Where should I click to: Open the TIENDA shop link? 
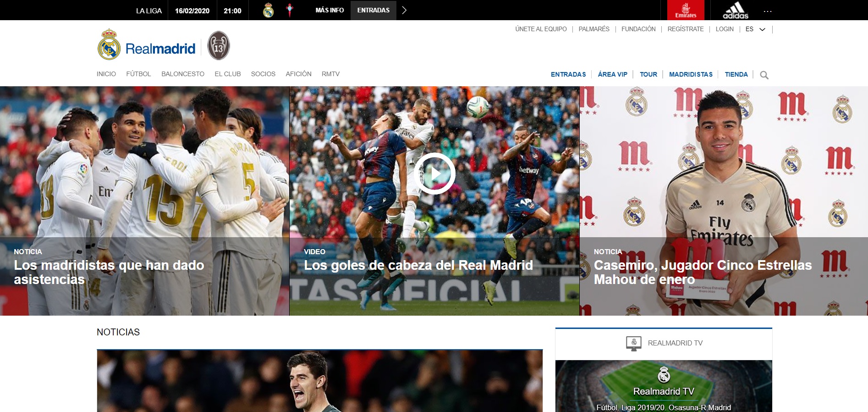[736, 74]
